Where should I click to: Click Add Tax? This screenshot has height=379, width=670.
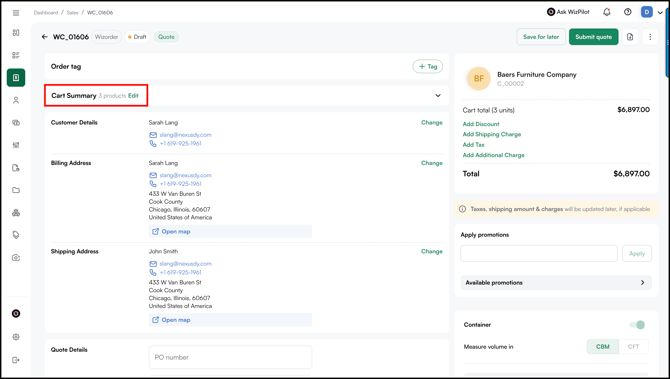tap(473, 145)
